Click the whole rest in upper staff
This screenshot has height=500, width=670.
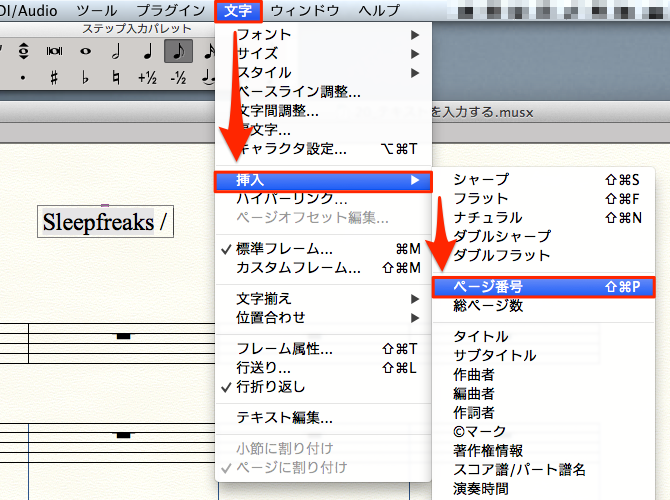click(123, 336)
